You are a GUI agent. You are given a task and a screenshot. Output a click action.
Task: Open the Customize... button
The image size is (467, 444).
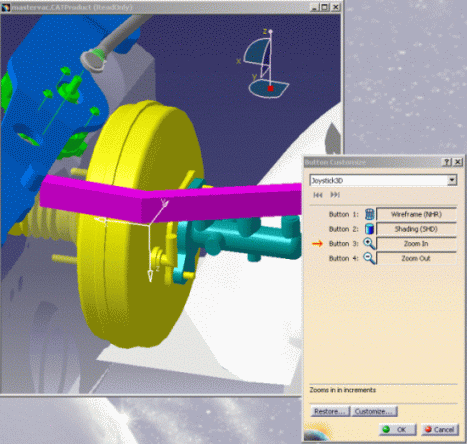click(374, 411)
